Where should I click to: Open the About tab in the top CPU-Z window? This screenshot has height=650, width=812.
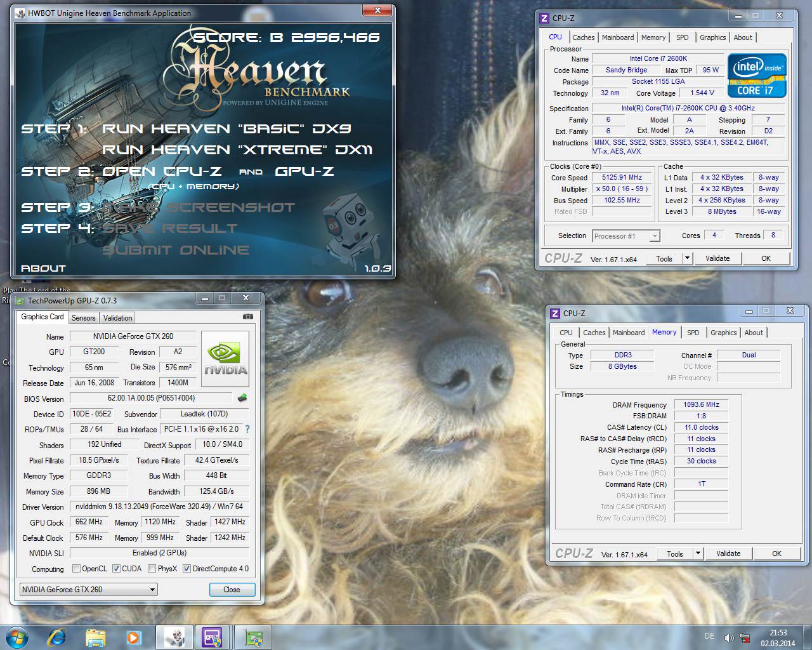pos(743,37)
